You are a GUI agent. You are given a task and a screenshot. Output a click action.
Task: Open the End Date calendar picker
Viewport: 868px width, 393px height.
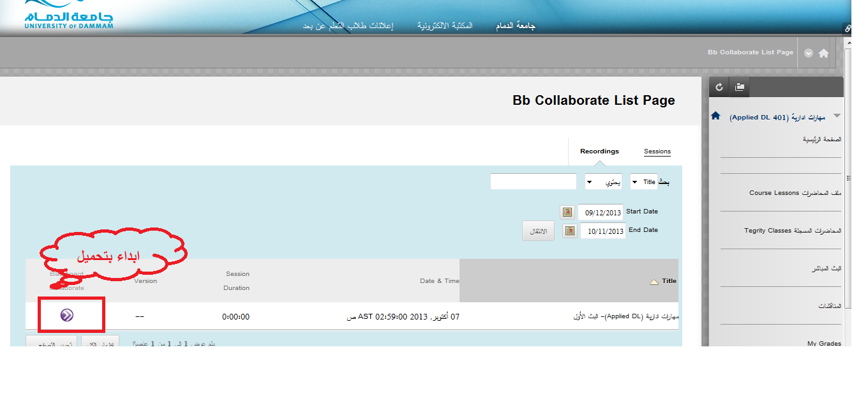[569, 231]
